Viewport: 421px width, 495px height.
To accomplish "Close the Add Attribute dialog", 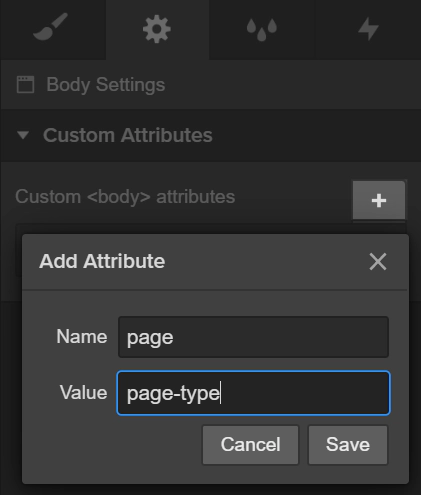I will coord(378,261).
